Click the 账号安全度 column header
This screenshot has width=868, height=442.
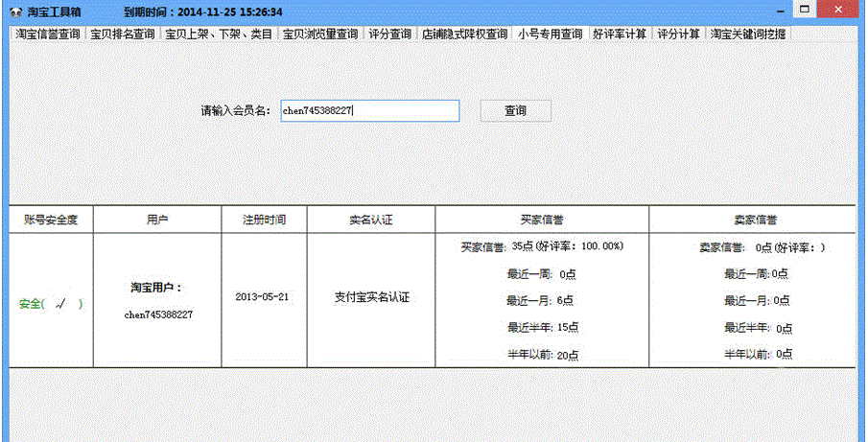[51, 220]
